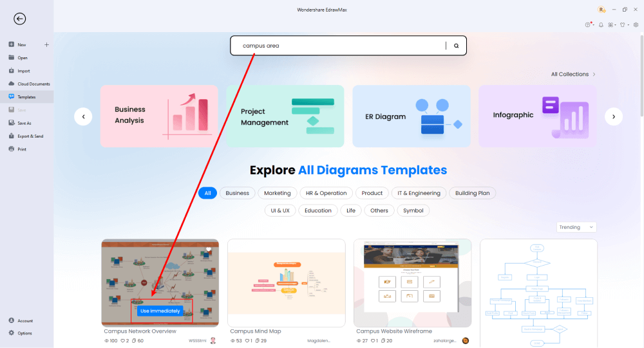This screenshot has height=348, width=644.
Task: Click the Save As icon
Action: pos(12,123)
